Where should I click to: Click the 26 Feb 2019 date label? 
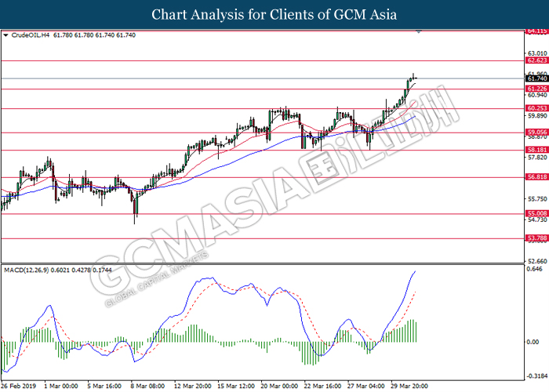19,386
